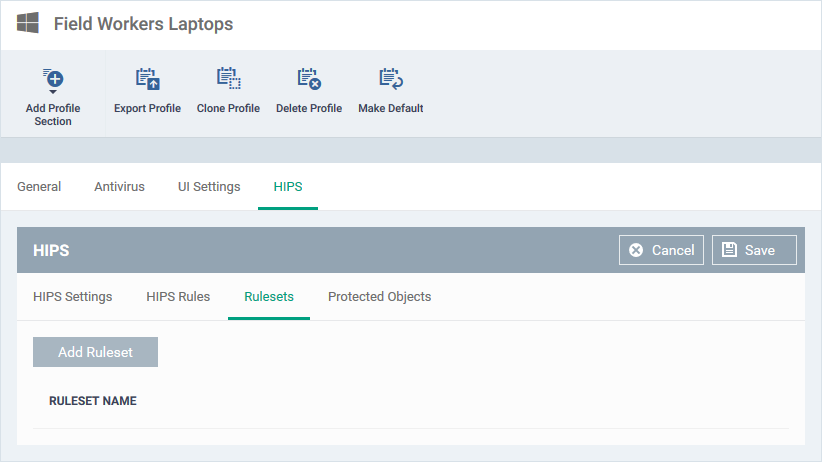The image size is (822, 462).
Task: Select the Rulesets sub-tab
Action: coord(269,297)
